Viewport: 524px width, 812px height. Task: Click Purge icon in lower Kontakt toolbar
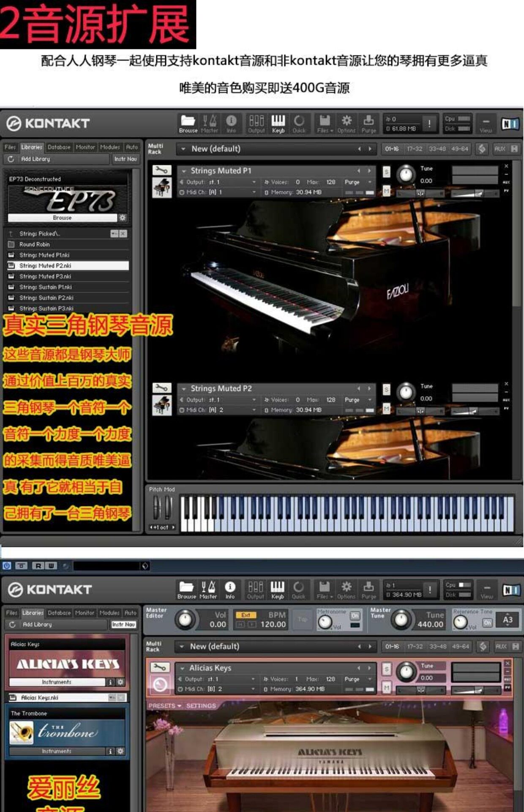coord(368,590)
